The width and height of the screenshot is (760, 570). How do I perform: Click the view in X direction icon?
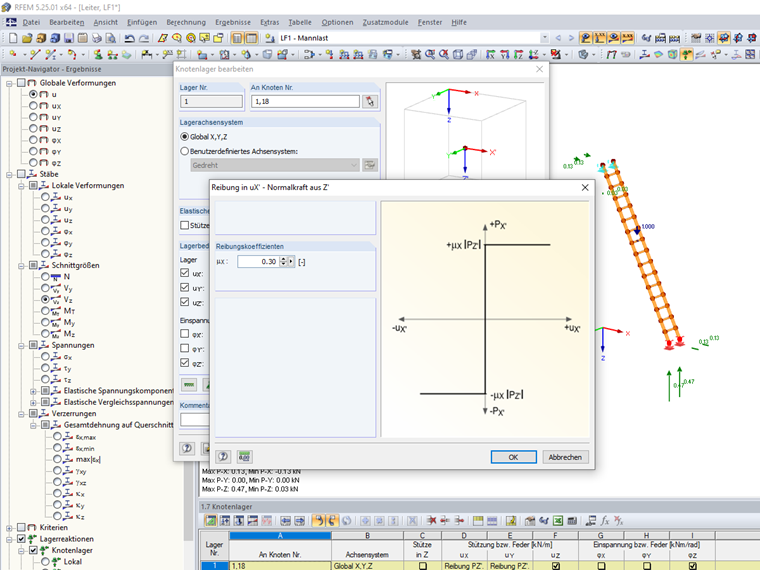(x=491, y=54)
